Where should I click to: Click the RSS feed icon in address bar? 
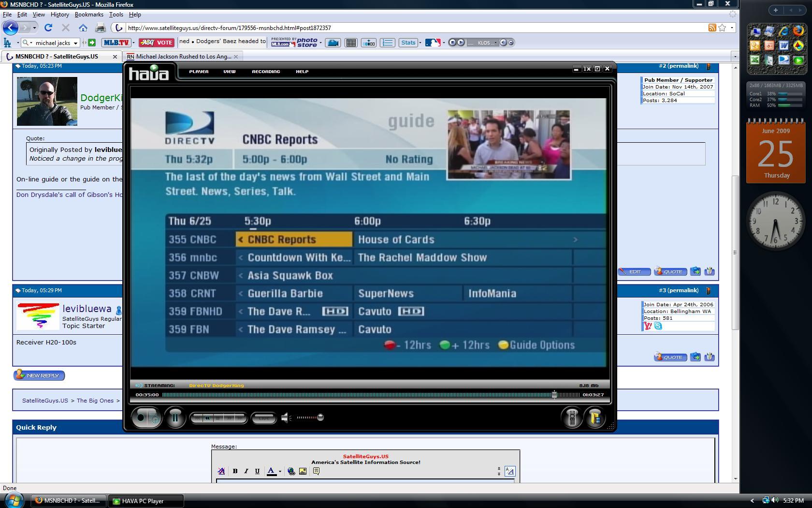point(712,28)
